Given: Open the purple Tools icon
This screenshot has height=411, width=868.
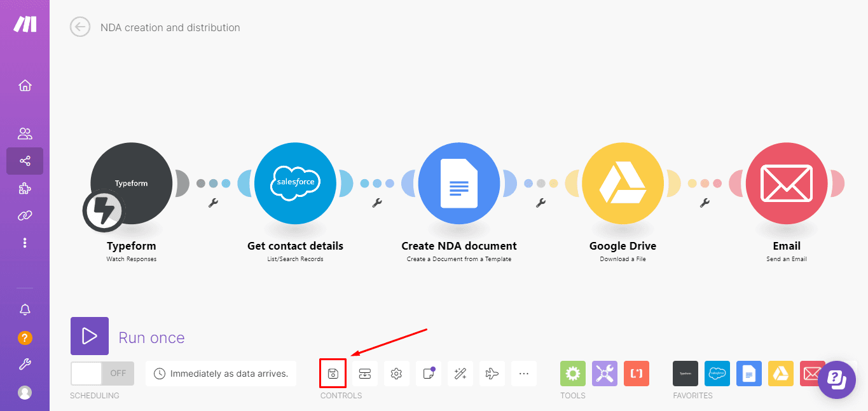Looking at the screenshot, I should [604, 374].
